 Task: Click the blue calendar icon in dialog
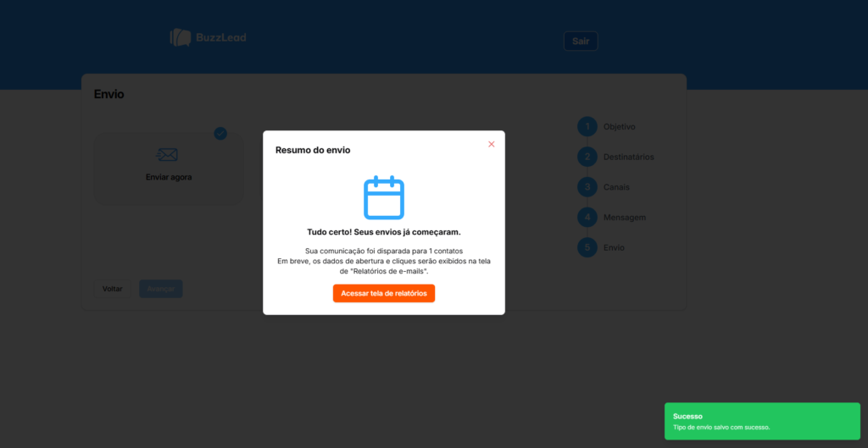coord(384,197)
